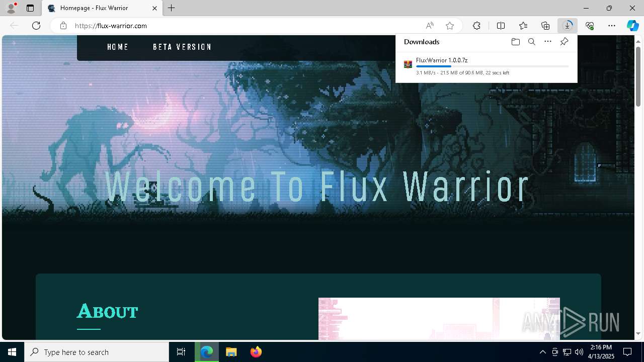Image resolution: width=644 pixels, height=362 pixels.
Task: Pin the Downloads panel
Action: coord(564,42)
